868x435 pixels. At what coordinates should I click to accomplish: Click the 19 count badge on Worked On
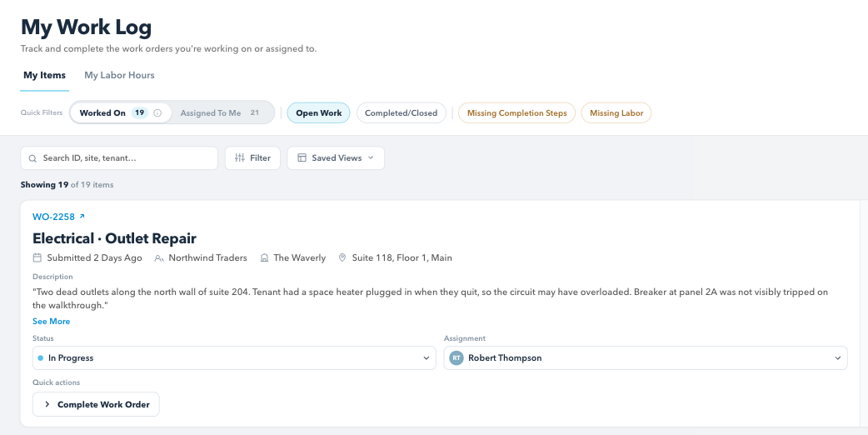tap(139, 112)
